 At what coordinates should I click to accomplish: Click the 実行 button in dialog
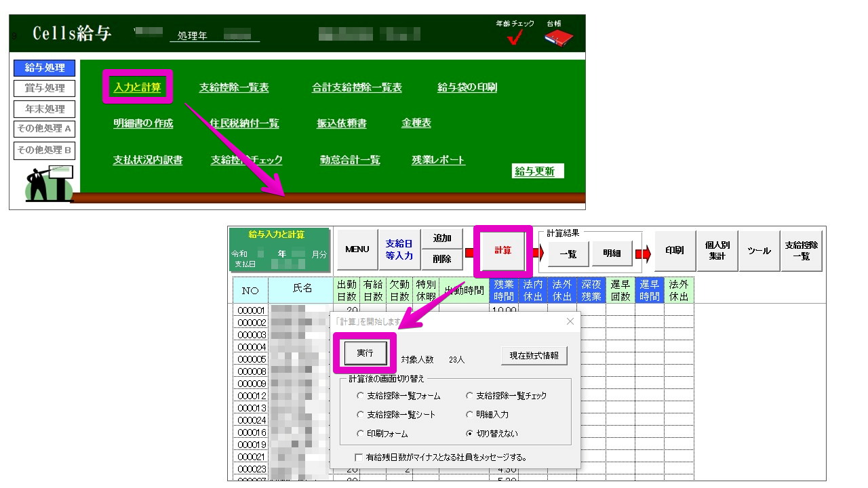(365, 353)
